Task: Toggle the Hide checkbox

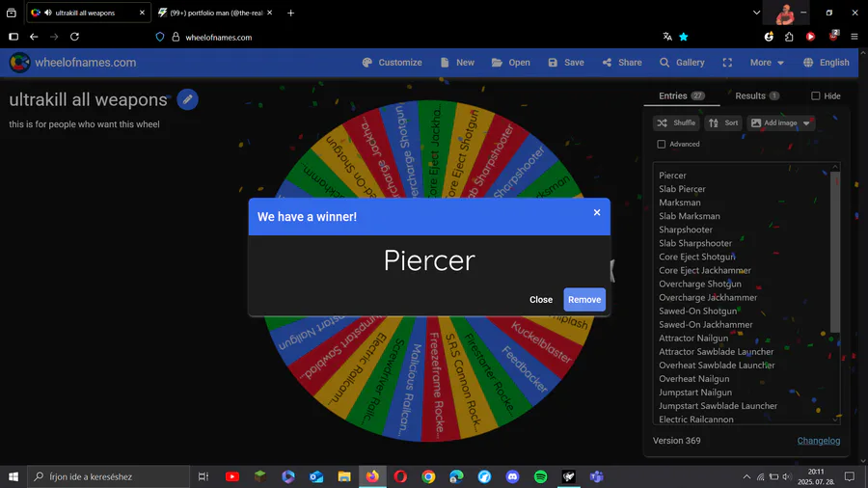Action: (x=815, y=95)
